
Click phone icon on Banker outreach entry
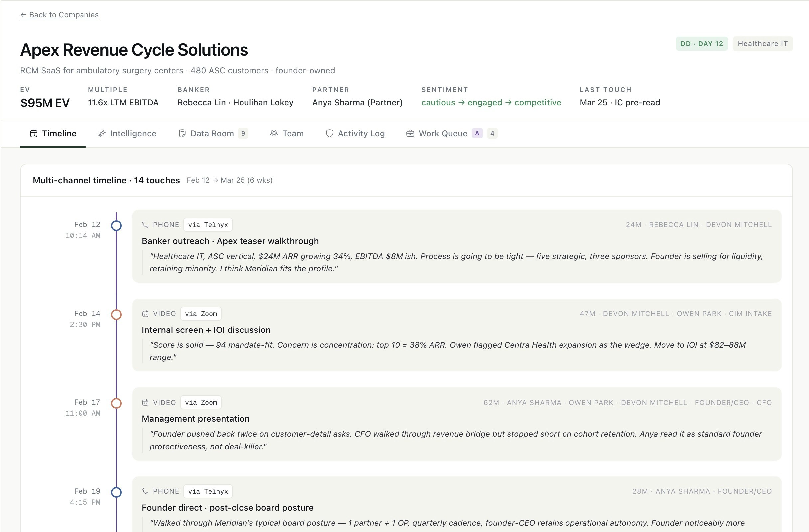point(145,225)
